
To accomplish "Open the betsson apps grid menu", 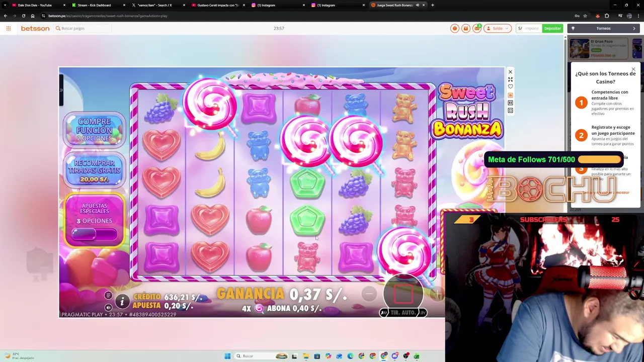I will [x=9, y=28].
